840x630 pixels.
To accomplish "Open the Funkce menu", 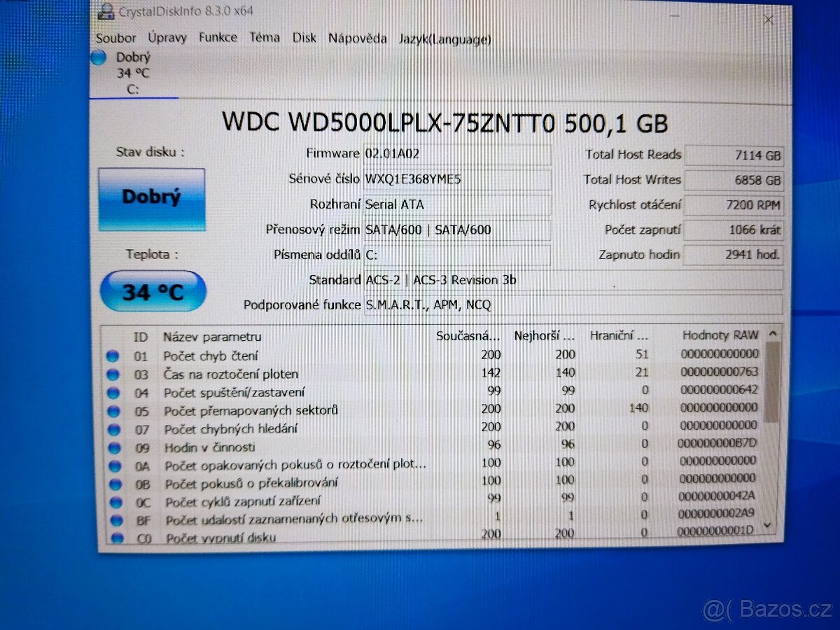I will click(x=218, y=37).
